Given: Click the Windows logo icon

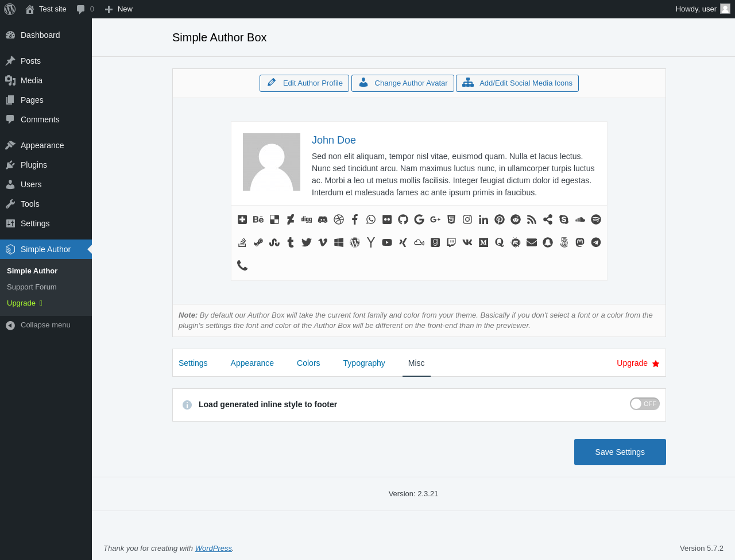Looking at the screenshot, I should [339, 242].
